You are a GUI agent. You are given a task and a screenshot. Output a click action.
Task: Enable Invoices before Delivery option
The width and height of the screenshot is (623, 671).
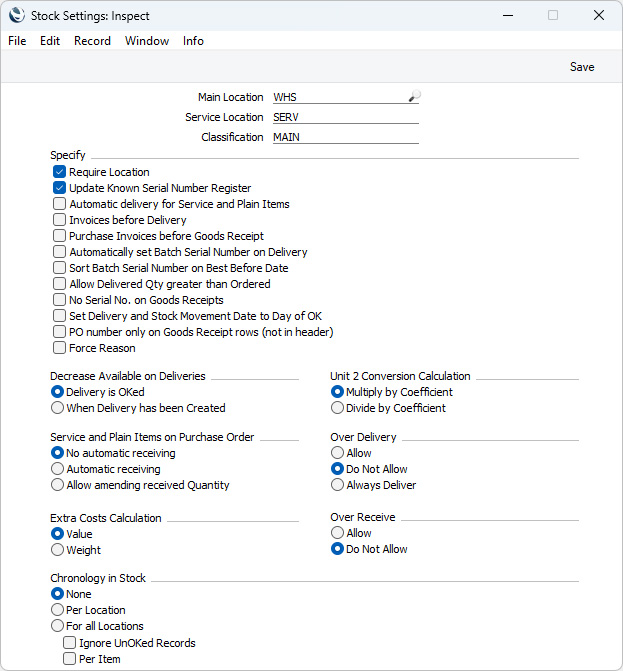59,220
